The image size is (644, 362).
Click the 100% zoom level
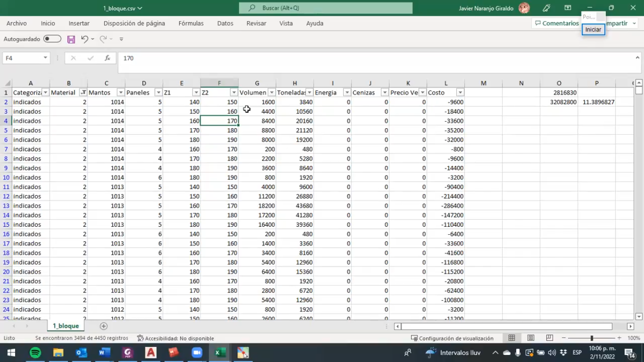tap(634, 338)
